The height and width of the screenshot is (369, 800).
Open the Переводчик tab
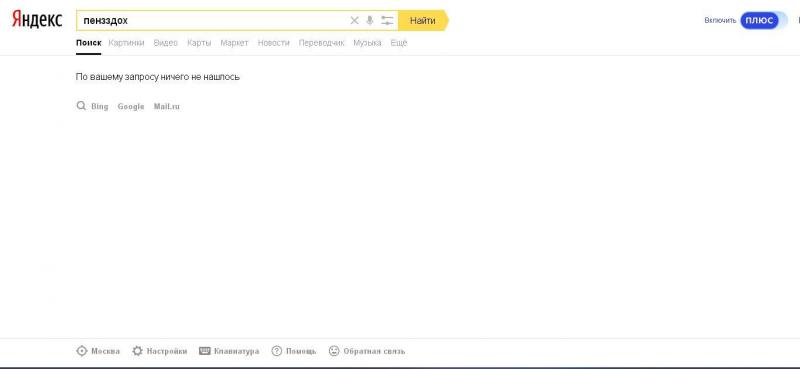coord(321,43)
